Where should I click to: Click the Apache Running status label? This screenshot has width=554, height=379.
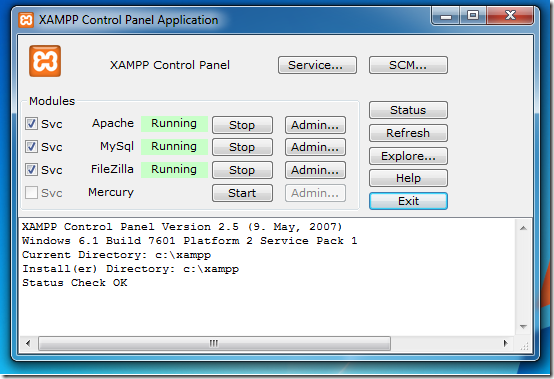(174, 124)
